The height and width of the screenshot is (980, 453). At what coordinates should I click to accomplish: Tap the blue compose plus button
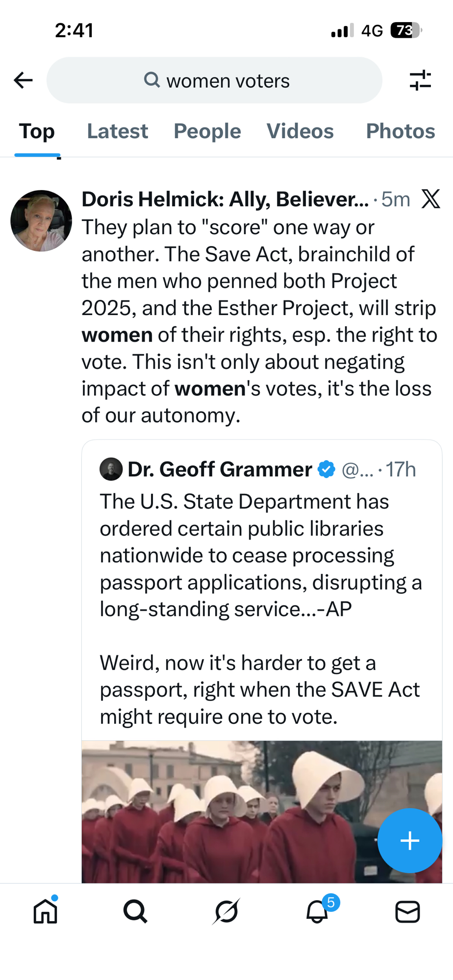pyautogui.click(x=409, y=840)
